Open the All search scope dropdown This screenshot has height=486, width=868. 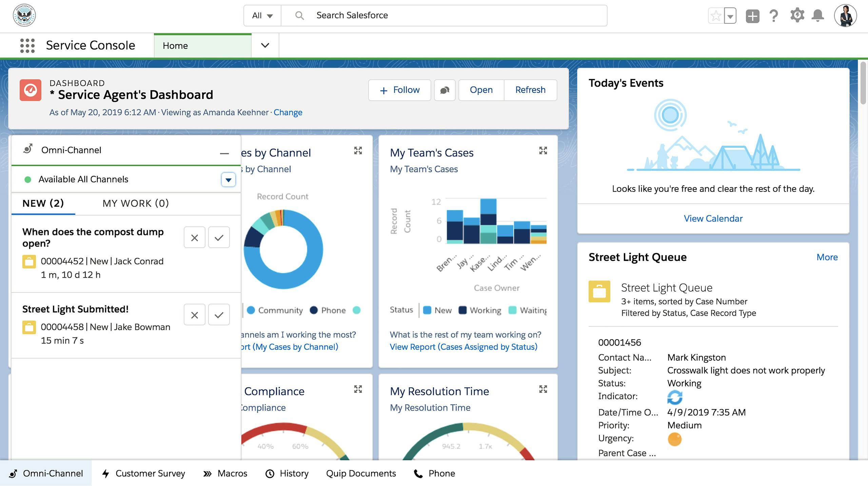262,16
